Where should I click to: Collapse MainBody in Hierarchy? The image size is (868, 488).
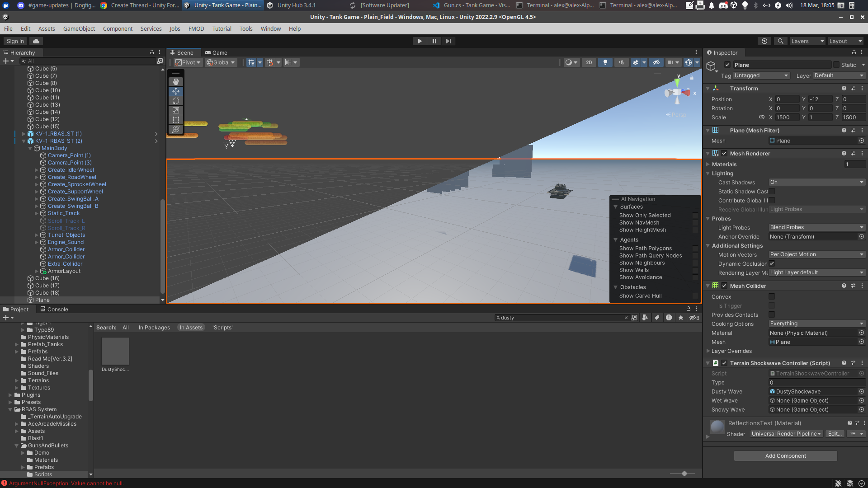[30, 148]
